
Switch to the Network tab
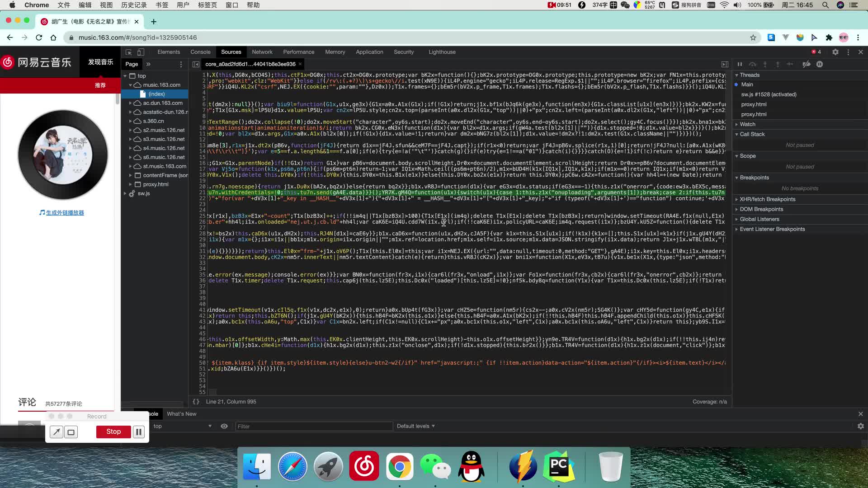pyautogui.click(x=262, y=52)
